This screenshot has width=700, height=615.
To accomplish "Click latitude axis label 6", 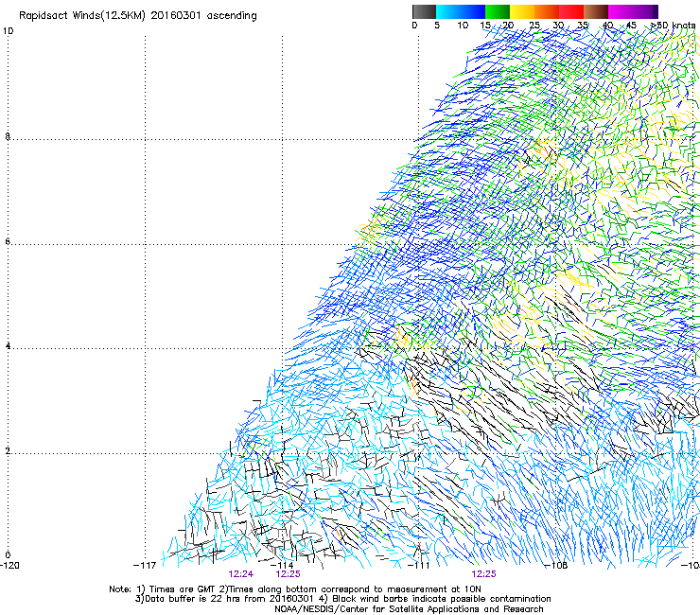I will click(x=8, y=241).
